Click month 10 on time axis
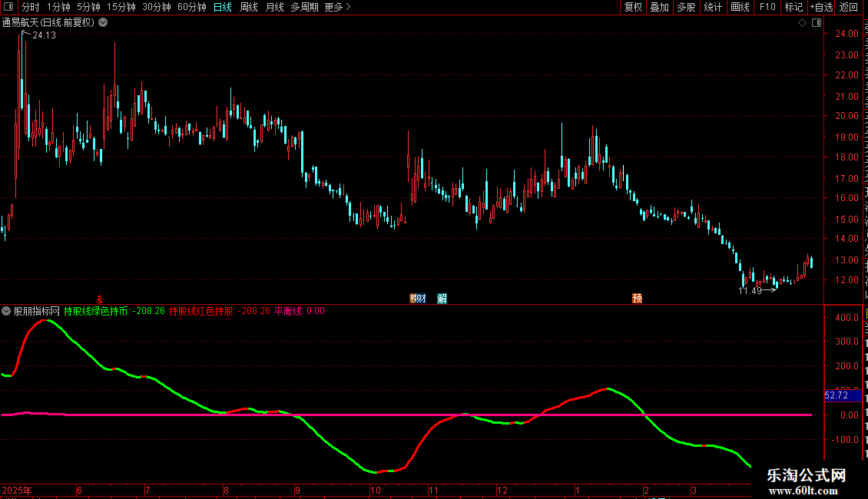The width and height of the screenshot is (868, 499). 376,491
